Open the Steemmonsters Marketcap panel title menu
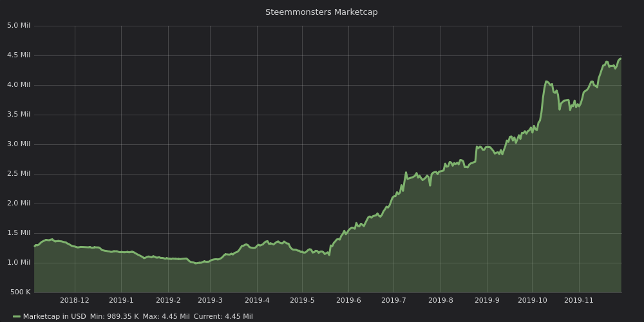 [x=321, y=12]
